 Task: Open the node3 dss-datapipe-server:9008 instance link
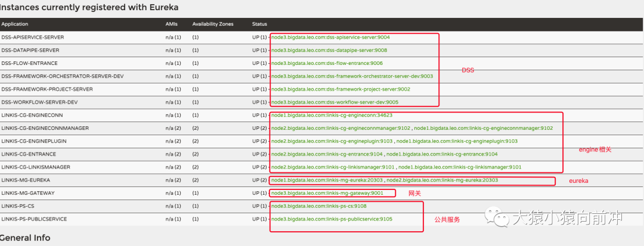329,51
